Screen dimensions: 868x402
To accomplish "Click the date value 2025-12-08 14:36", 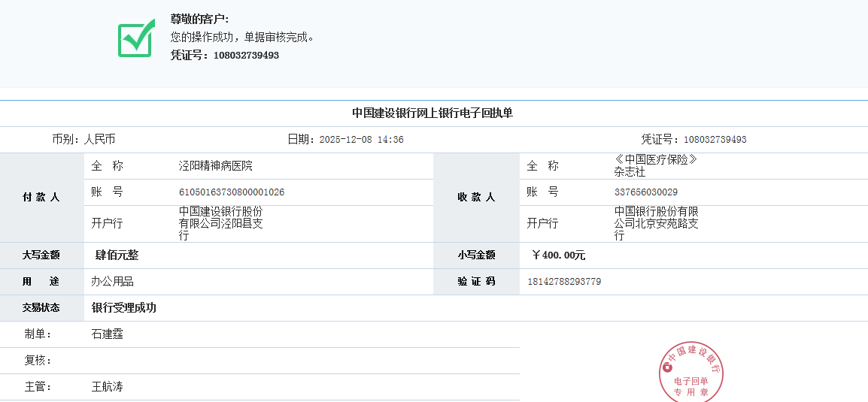I will (x=361, y=140).
